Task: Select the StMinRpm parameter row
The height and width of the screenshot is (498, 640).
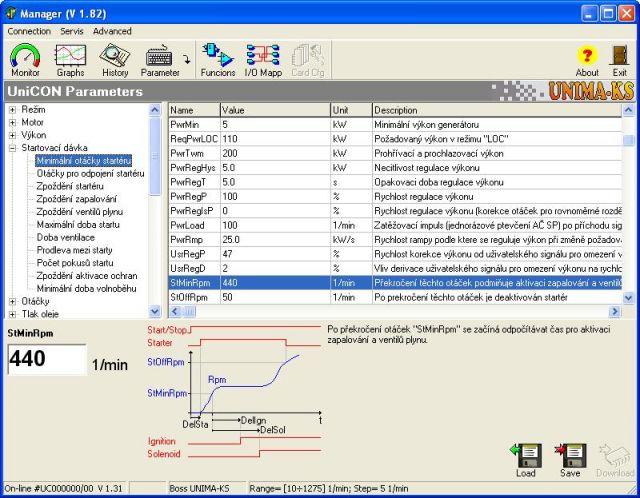Action: [x=395, y=283]
